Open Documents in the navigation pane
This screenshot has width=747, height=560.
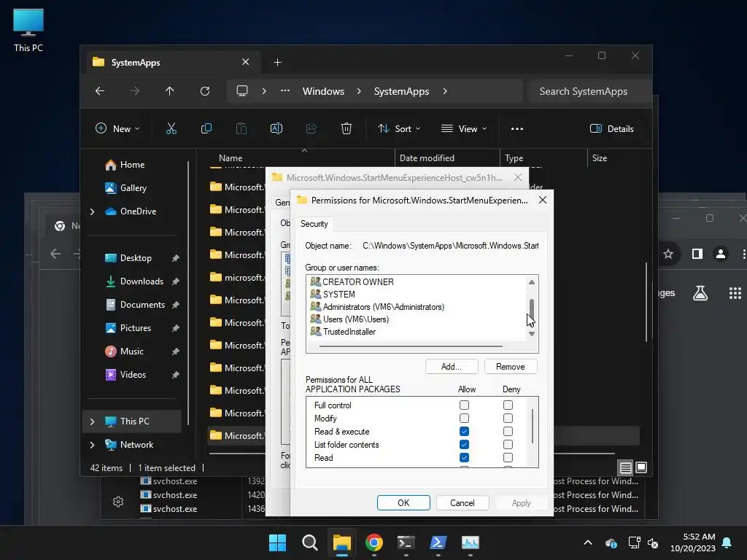pyautogui.click(x=142, y=305)
